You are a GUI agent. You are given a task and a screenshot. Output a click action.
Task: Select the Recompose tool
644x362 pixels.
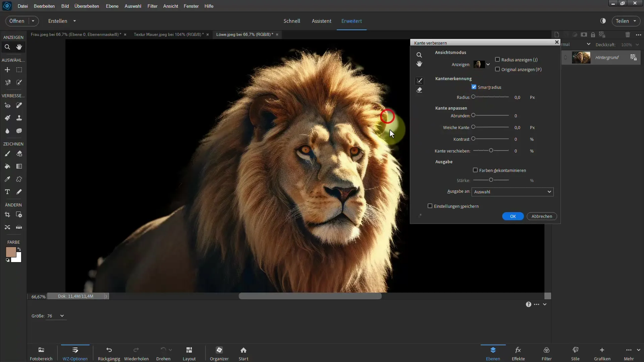click(x=19, y=215)
